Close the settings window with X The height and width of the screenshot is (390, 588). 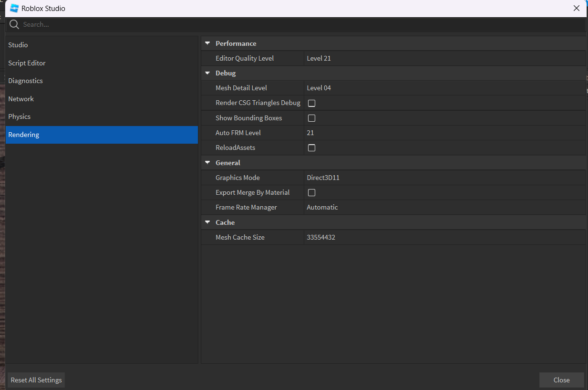(577, 8)
